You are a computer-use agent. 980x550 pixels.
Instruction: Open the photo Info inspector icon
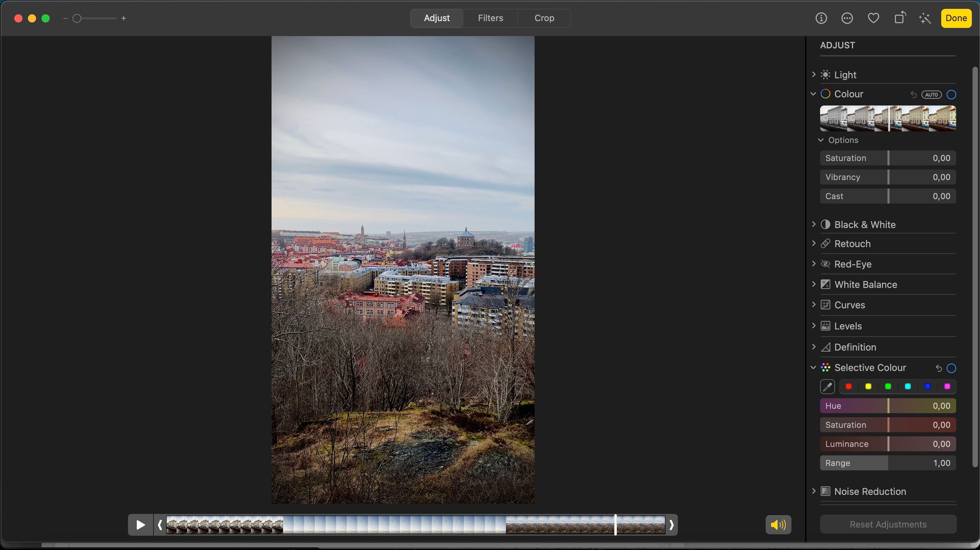click(x=821, y=18)
